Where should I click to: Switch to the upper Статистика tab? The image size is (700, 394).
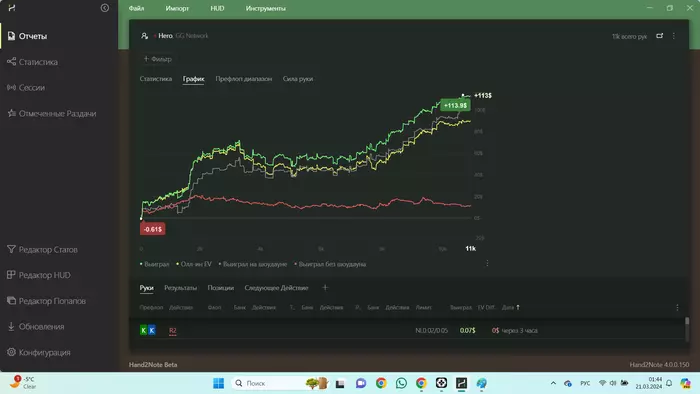click(156, 79)
